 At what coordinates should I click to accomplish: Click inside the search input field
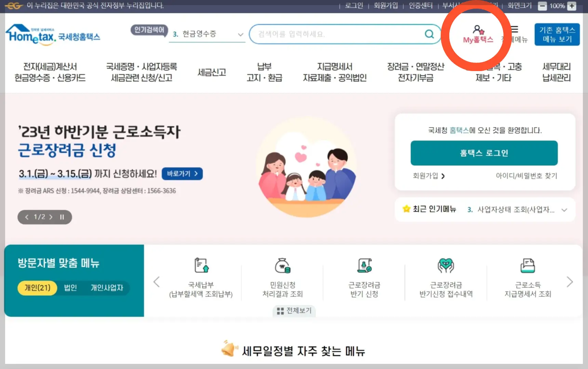335,34
